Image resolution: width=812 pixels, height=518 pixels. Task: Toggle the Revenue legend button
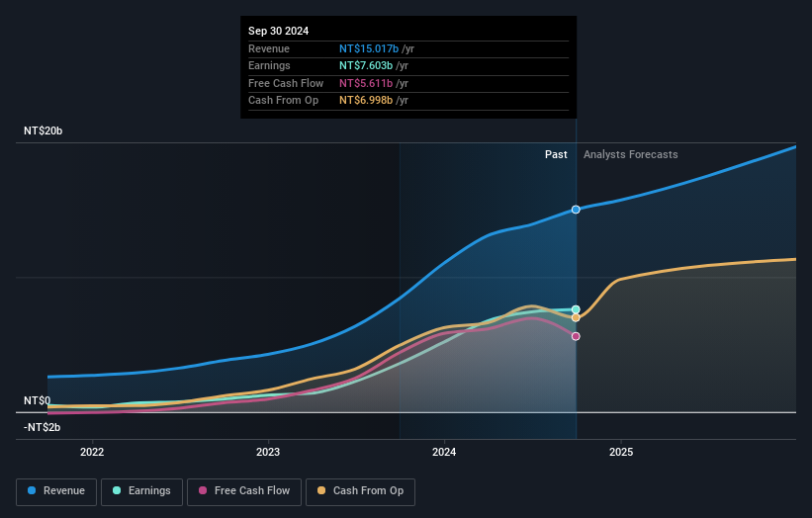point(56,491)
